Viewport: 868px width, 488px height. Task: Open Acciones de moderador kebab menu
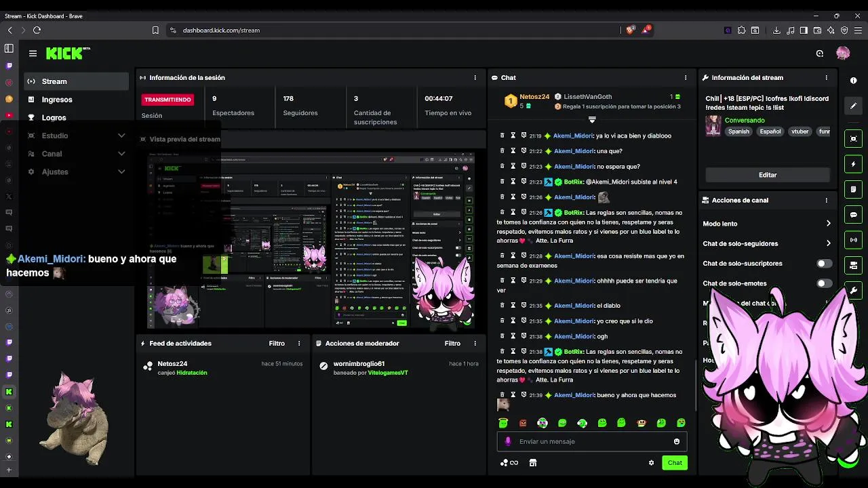coord(475,344)
